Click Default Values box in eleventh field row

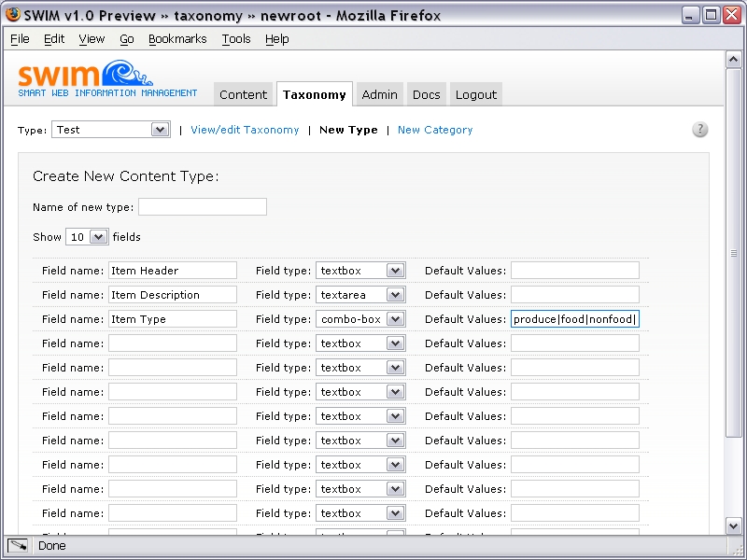pyautogui.click(x=575, y=513)
